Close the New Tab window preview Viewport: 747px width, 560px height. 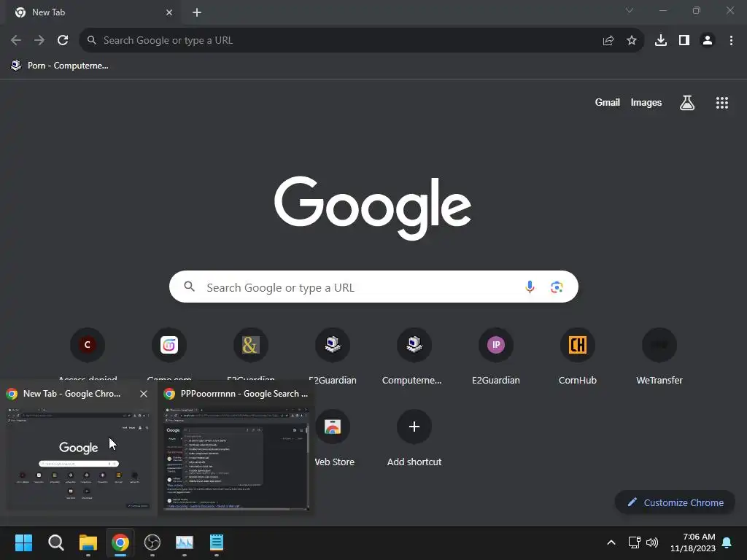coord(144,394)
